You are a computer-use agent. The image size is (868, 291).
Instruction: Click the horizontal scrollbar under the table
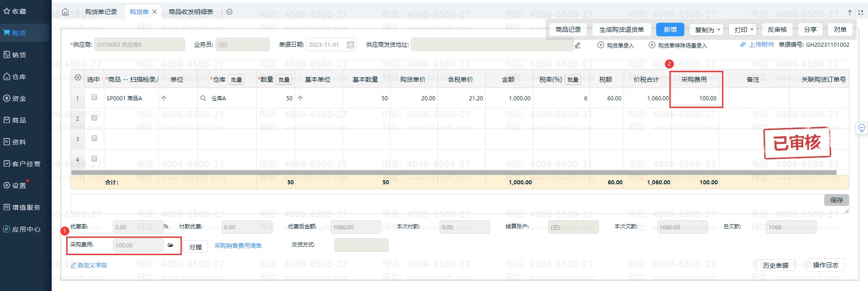coord(454,173)
